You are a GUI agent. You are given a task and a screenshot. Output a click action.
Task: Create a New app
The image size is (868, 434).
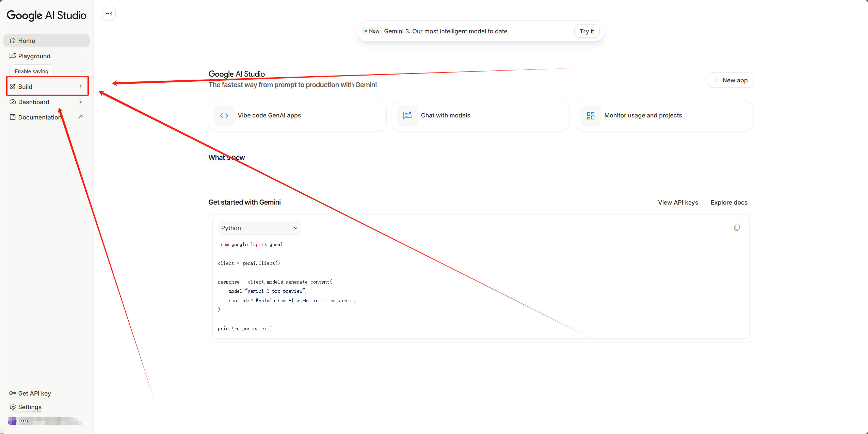tap(730, 80)
